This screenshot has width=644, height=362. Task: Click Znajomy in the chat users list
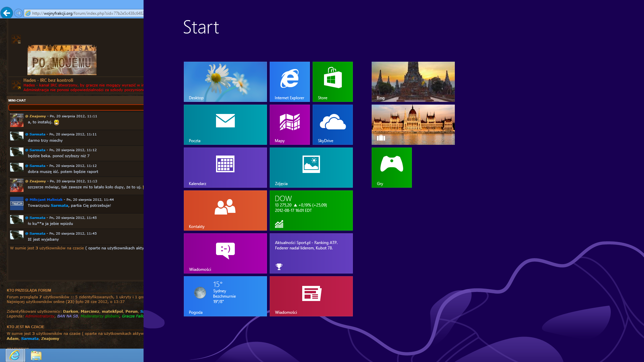click(x=50, y=339)
